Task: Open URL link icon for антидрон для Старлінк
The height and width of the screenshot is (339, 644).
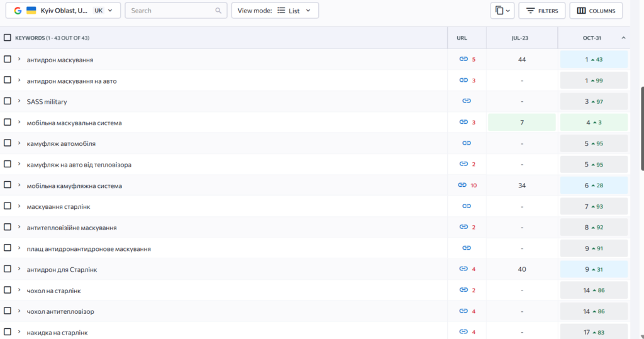Action: click(x=464, y=269)
